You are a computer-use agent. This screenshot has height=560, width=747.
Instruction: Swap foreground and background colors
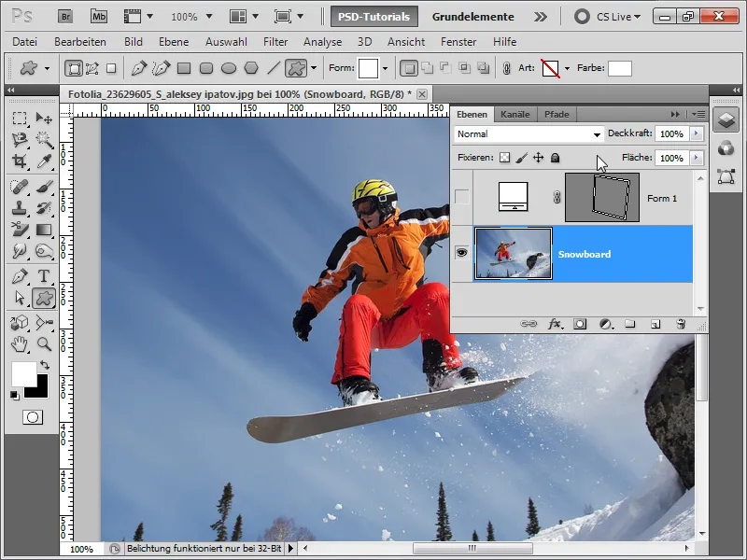[45, 365]
